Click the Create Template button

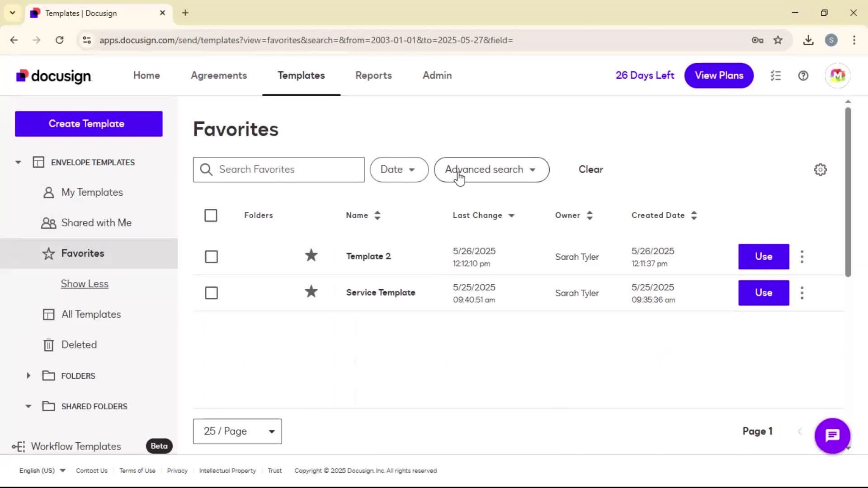coord(89,124)
